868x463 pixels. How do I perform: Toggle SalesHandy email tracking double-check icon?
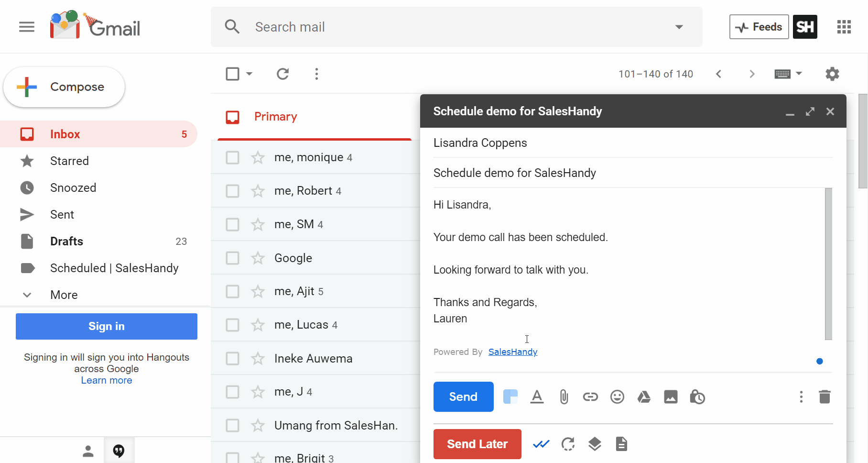(x=541, y=444)
